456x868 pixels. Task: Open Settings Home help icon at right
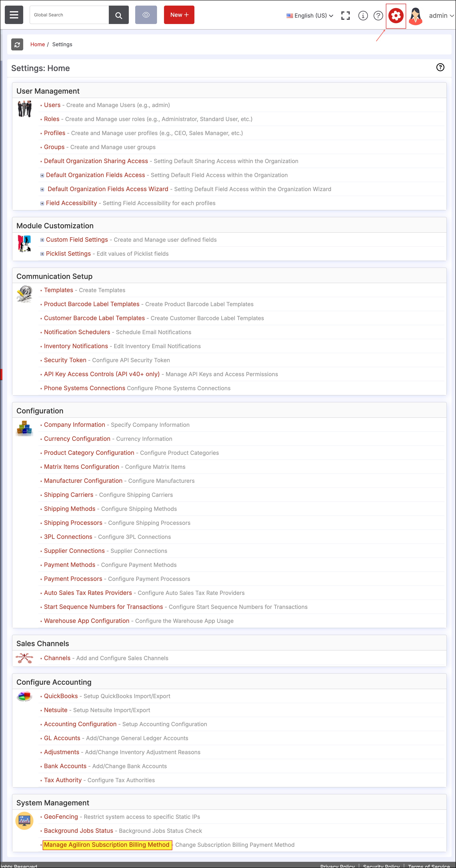coord(440,67)
